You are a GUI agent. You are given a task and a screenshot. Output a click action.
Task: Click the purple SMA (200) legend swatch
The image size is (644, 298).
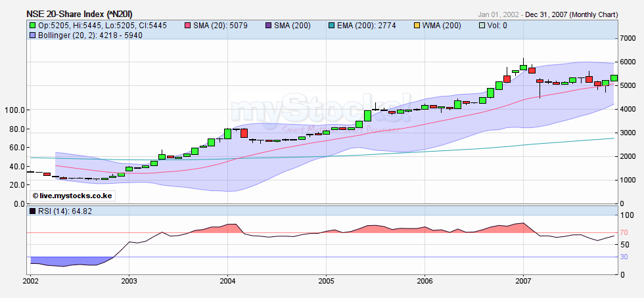pos(262,26)
